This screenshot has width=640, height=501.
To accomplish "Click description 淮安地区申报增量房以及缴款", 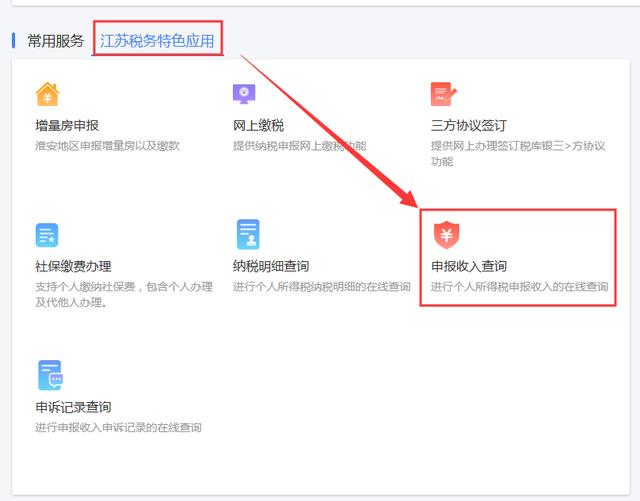I will [107, 146].
